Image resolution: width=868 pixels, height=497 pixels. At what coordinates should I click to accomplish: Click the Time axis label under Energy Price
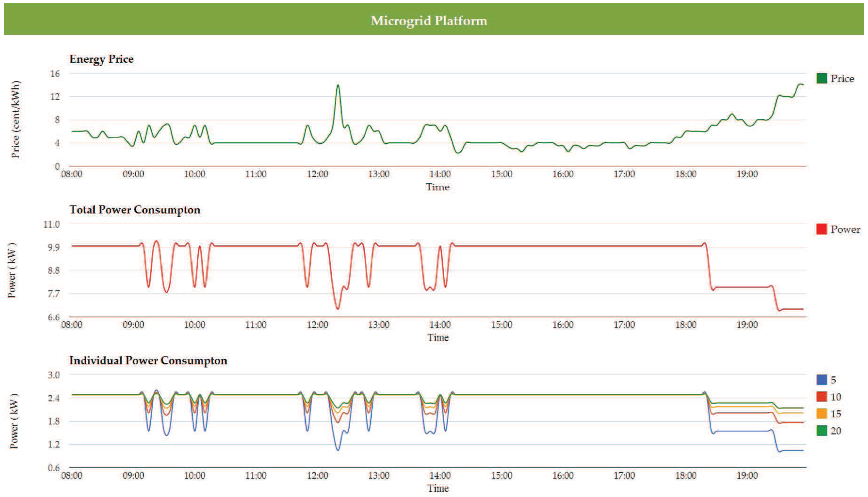[438, 187]
